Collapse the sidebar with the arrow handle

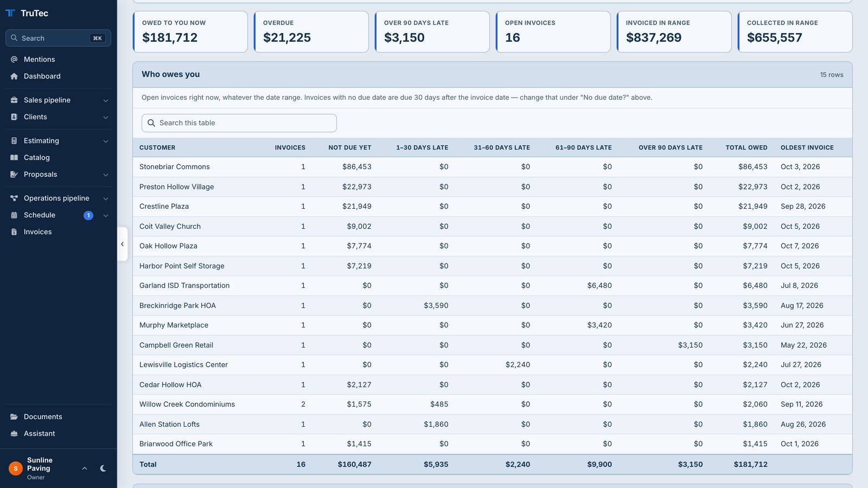pyautogui.click(x=122, y=244)
